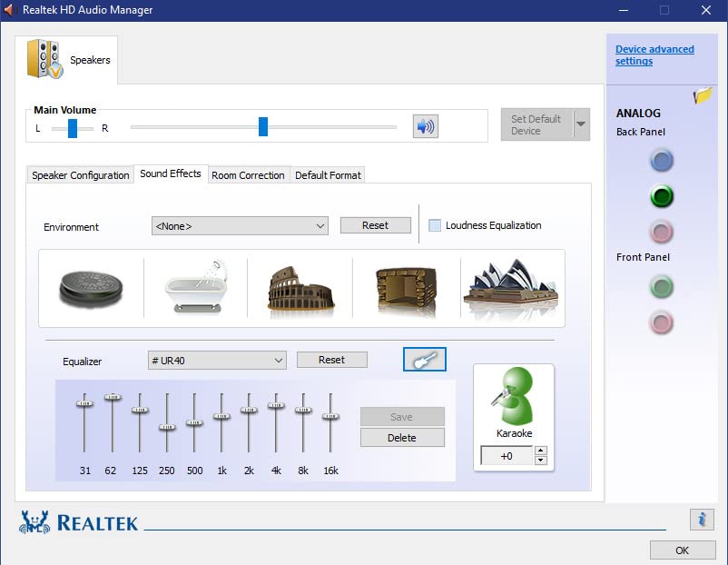Image resolution: width=728 pixels, height=565 pixels.
Task: Click the 8k equalizer slider knob
Action: [303, 410]
